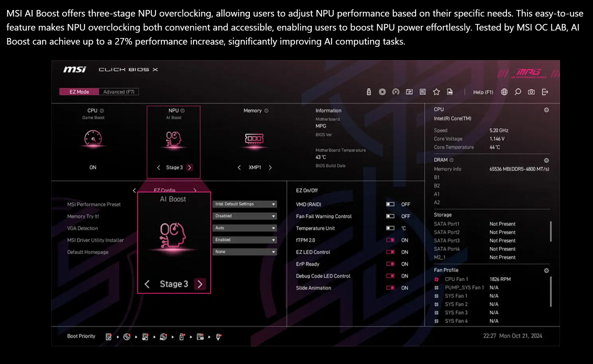Toggle EZ LED Control switch
This screenshot has width=593, height=364.
[x=390, y=252]
